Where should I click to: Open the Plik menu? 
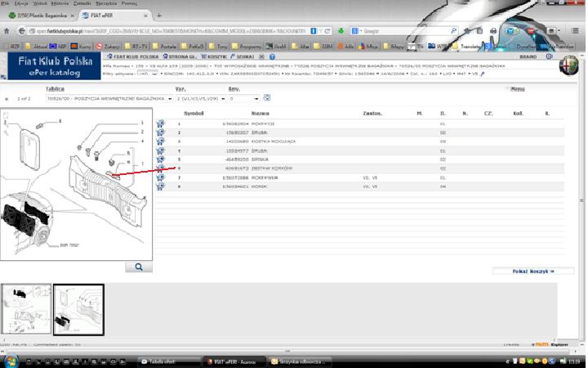(x=5, y=3)
